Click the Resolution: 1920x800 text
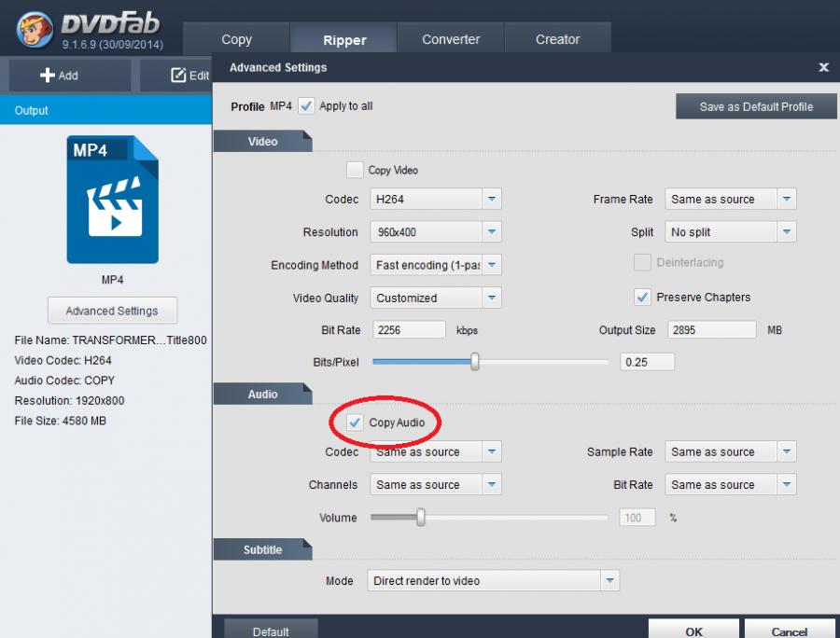 tap(69, 400)
